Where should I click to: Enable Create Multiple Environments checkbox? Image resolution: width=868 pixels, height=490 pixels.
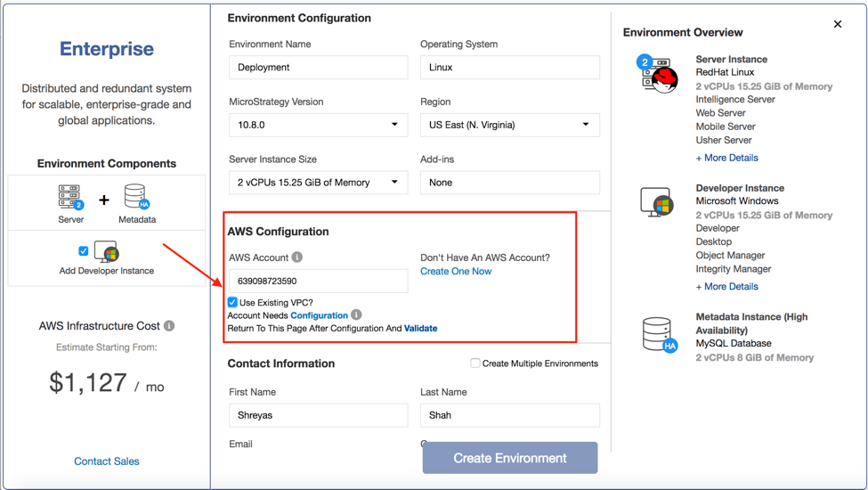point(475,363)
